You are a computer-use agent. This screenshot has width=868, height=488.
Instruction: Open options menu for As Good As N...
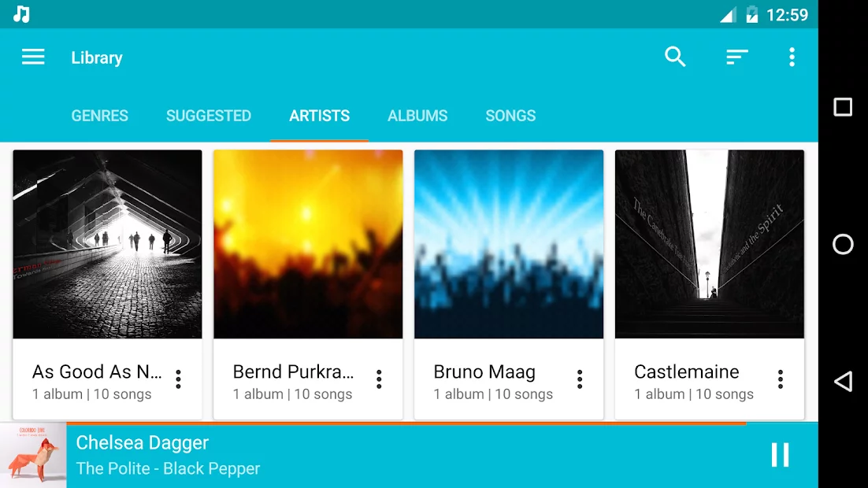(179, 379)
